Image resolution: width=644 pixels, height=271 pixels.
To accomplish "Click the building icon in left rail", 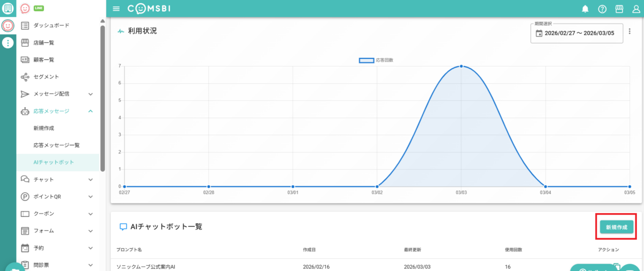I will point(8,8).
